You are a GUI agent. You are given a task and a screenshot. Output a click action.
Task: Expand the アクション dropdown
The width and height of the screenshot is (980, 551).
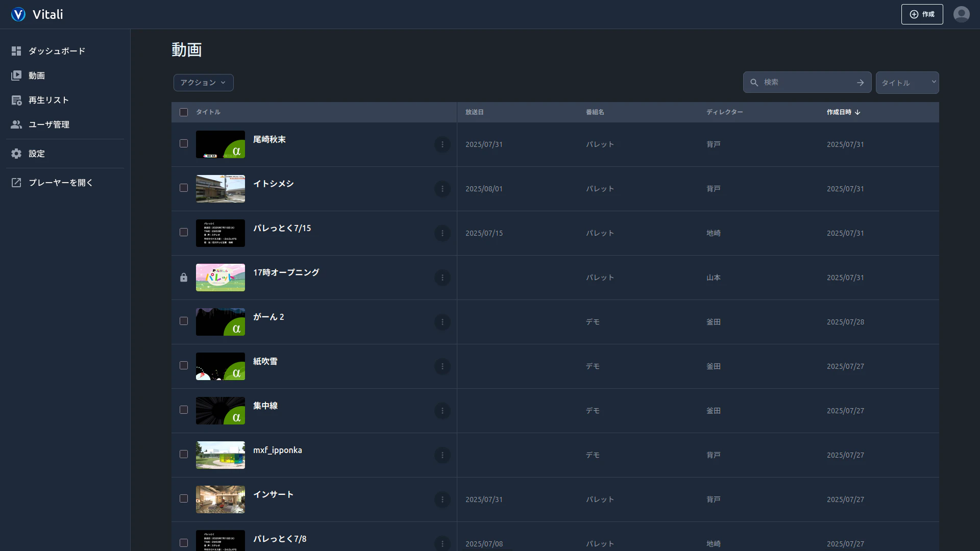203,83
